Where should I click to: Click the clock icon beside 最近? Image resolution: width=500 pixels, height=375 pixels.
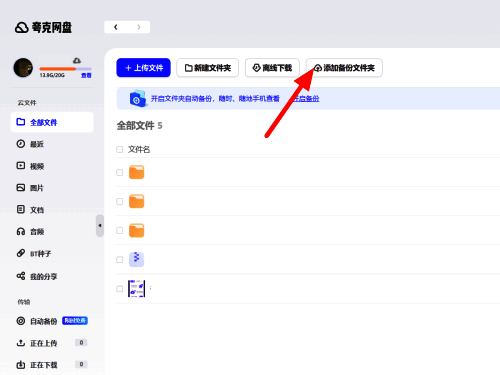point(21,144)
